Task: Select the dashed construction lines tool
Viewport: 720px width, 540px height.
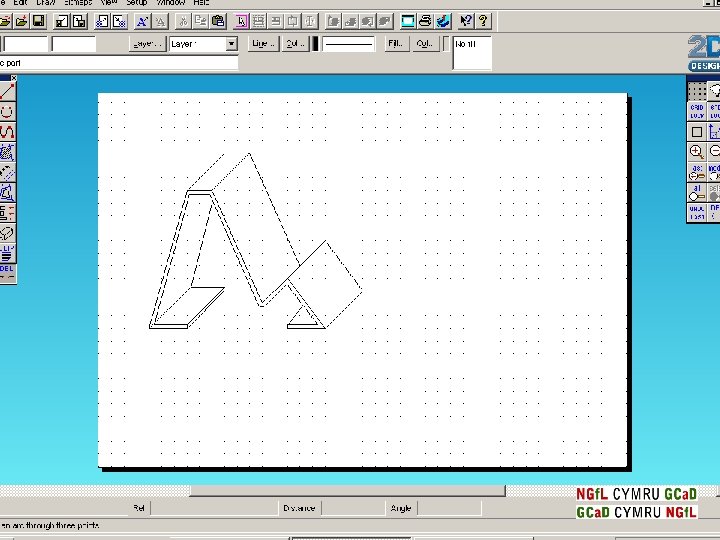Action: pos(7,172)
